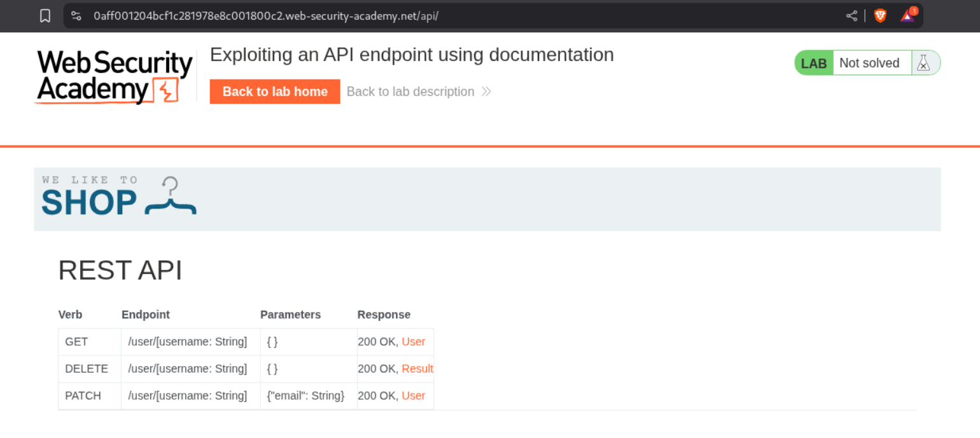This screenshot has height=438, width=980.
Task: Click the PATCH email parameter cell
Action: (306, 395)
